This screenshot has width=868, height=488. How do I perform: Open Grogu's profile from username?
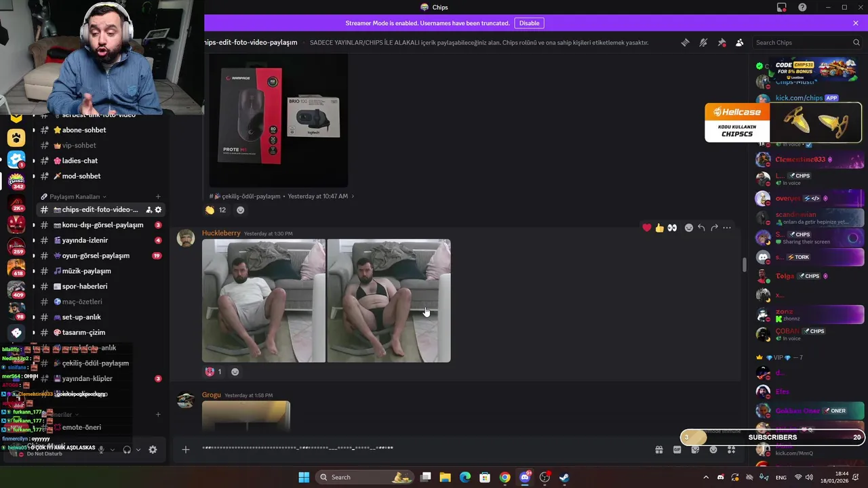pos(212,395)
